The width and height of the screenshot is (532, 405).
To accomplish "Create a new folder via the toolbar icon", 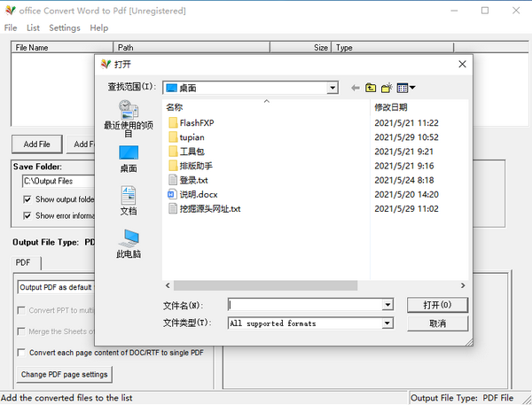I will [387, 88].
